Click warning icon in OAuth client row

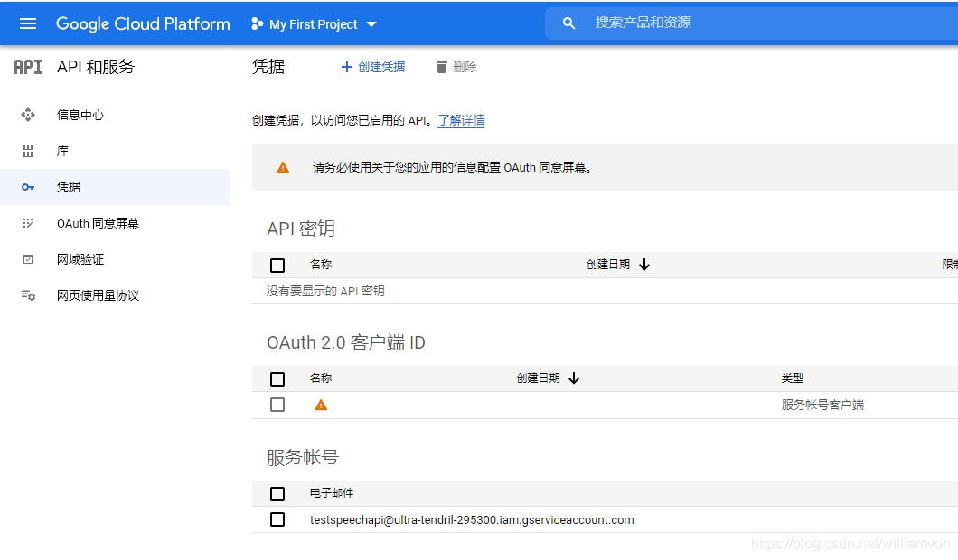(321, 405)
